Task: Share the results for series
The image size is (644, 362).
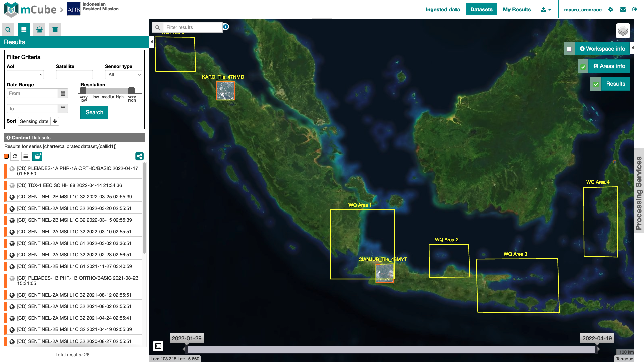Action: click(x=139, y=156)
